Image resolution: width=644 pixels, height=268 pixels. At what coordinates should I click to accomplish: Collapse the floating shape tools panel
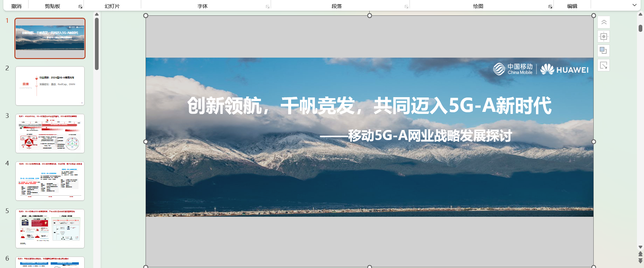pyautogui.click(x=604, y=22)
